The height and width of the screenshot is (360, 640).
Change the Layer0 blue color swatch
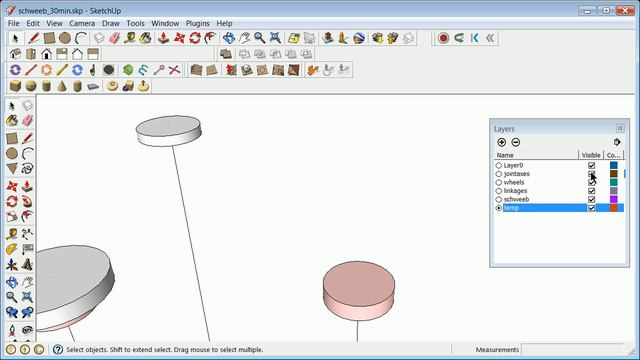tap(613, 165)
